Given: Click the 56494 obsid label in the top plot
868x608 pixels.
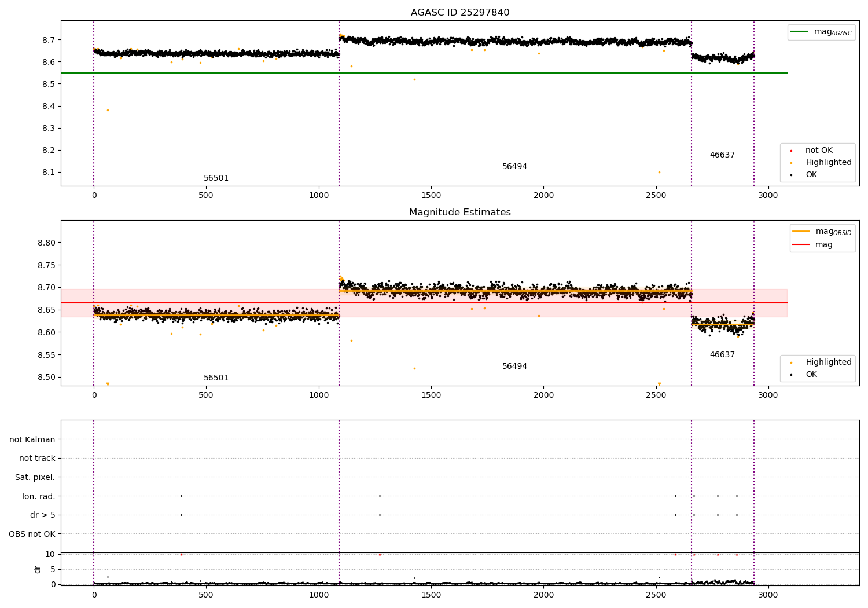Looking at the screenshot, I should point(514,167).
